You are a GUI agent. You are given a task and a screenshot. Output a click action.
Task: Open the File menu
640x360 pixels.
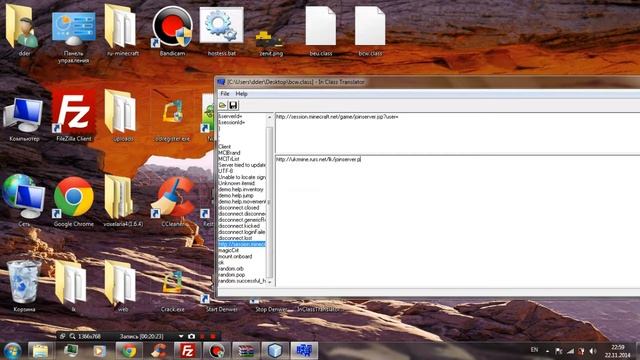tap(225, 94)
